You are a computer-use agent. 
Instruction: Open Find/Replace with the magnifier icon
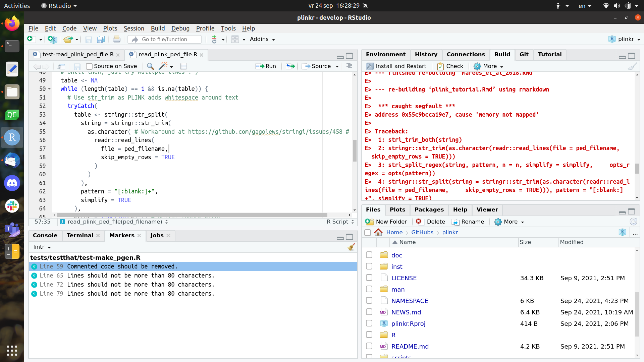(150, 66)
